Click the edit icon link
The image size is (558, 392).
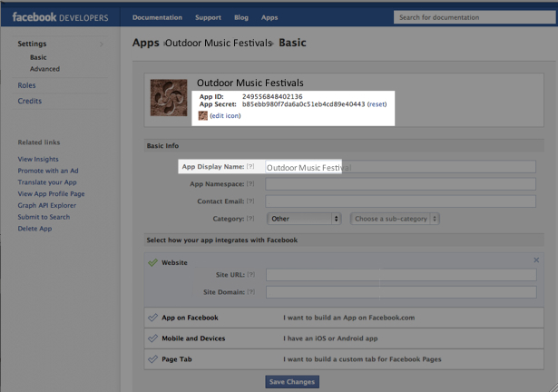pos(225,116)
